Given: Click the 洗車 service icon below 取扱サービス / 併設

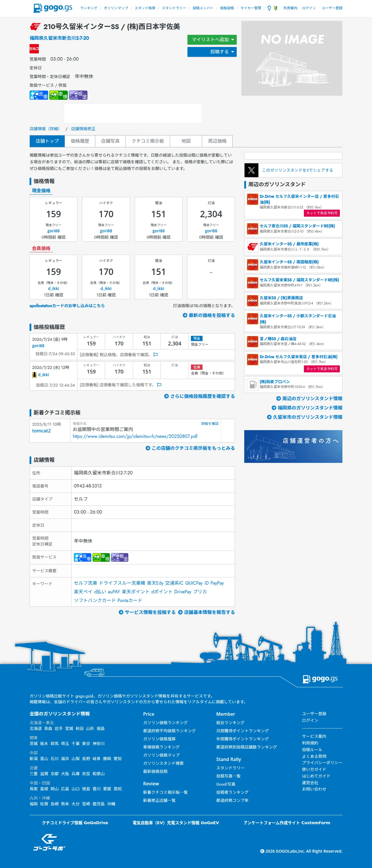Looking at the screenshot, I should tap(39, 95).
